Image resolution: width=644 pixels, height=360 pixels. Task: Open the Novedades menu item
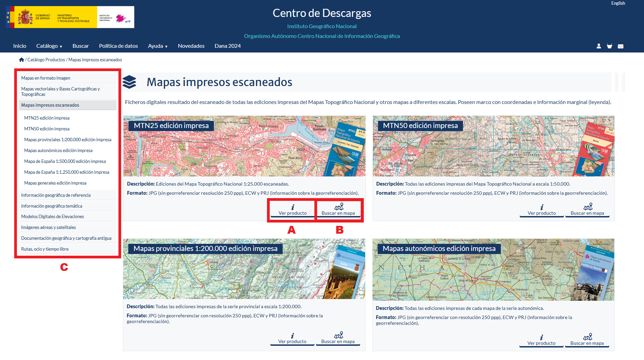click(x=191, y=46)
